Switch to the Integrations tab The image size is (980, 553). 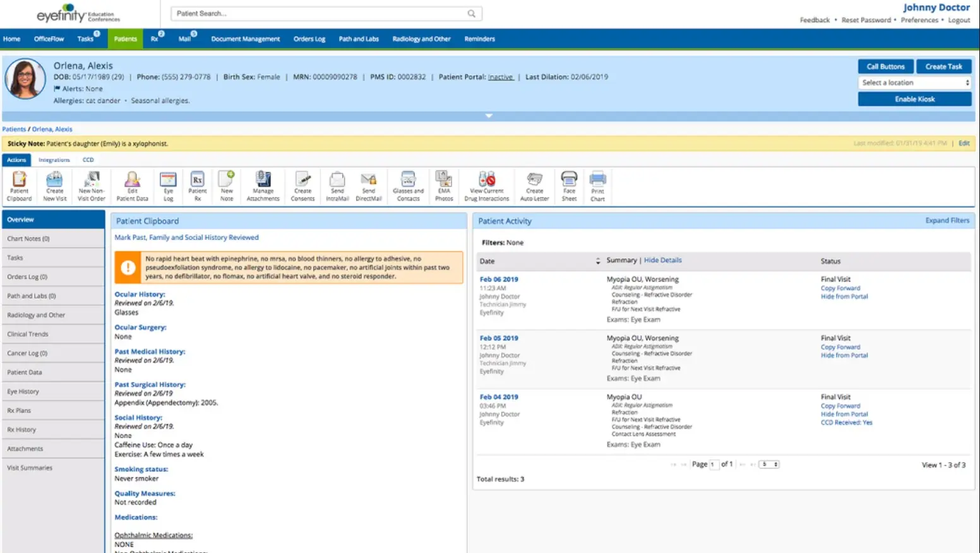coord(54,160)
